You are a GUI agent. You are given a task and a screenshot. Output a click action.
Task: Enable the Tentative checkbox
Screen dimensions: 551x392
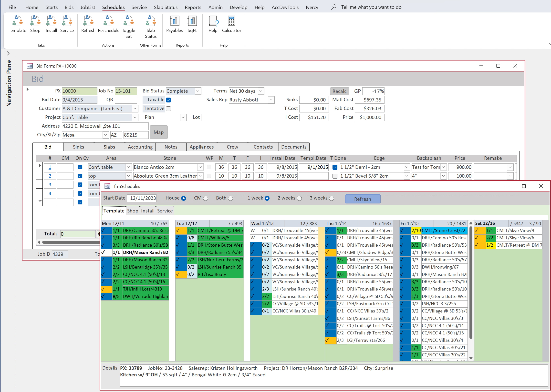[x=168, y=109]
